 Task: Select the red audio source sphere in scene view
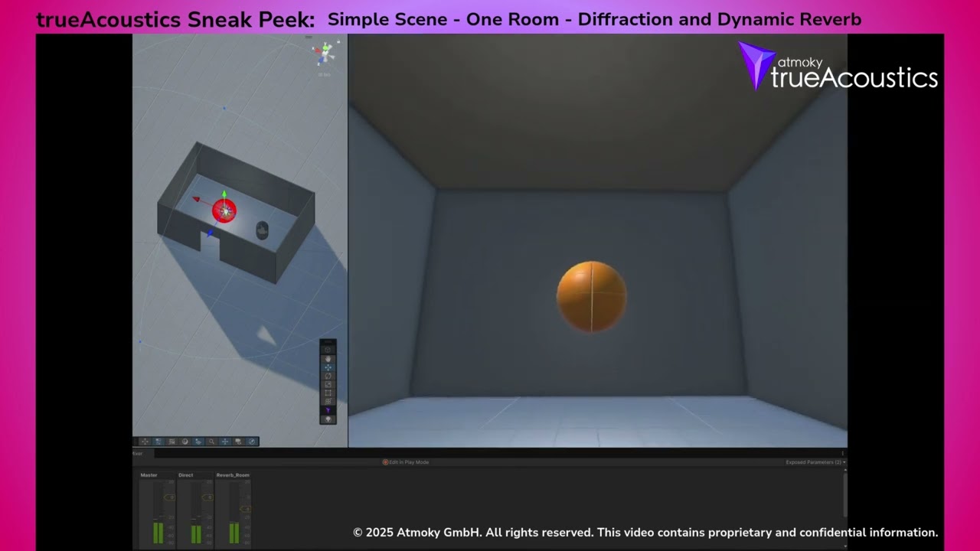tap(224, 210)
